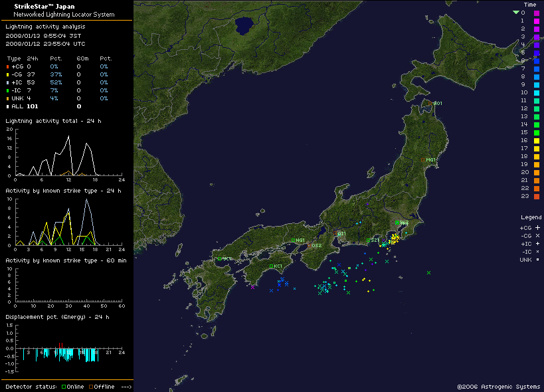Click the yellow hour 16 color swatch
Image resolution: width=544 pixels, height=392 pixels.
pyautogui.click(x=537, y=140)
